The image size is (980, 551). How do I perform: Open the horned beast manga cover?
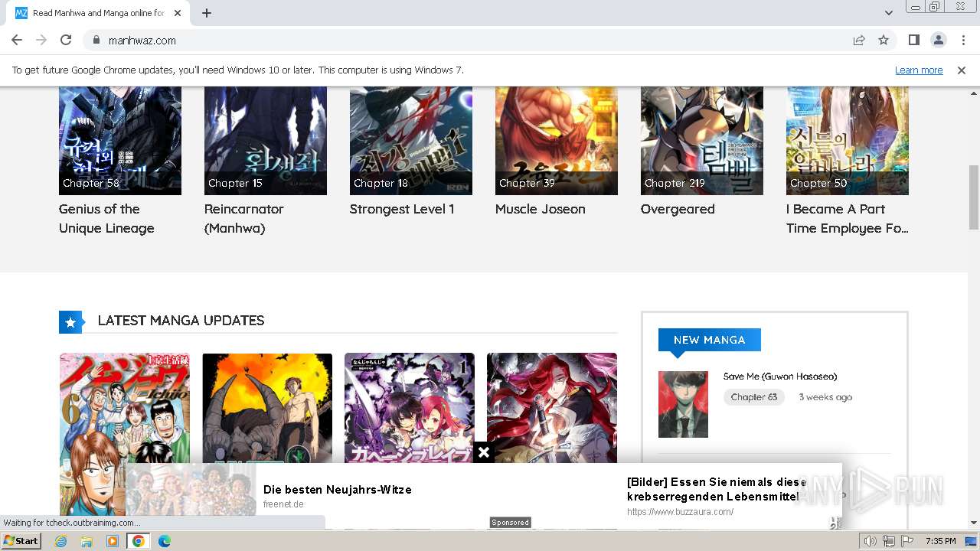(267, 408)
